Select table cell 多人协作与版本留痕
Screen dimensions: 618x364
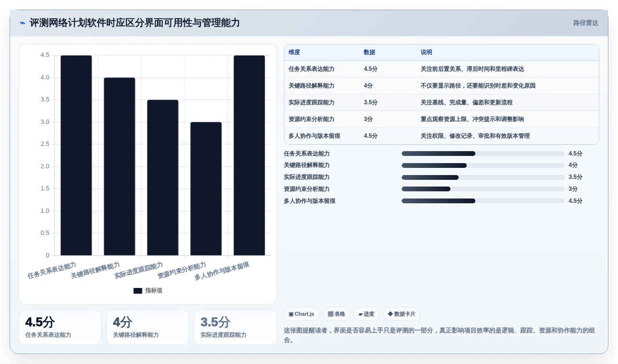point(315,136)
